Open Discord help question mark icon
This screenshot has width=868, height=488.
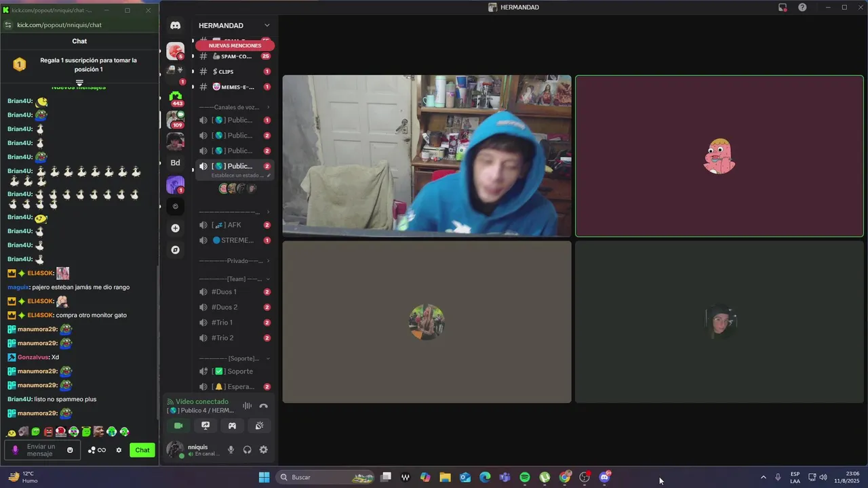click(802, 7)
